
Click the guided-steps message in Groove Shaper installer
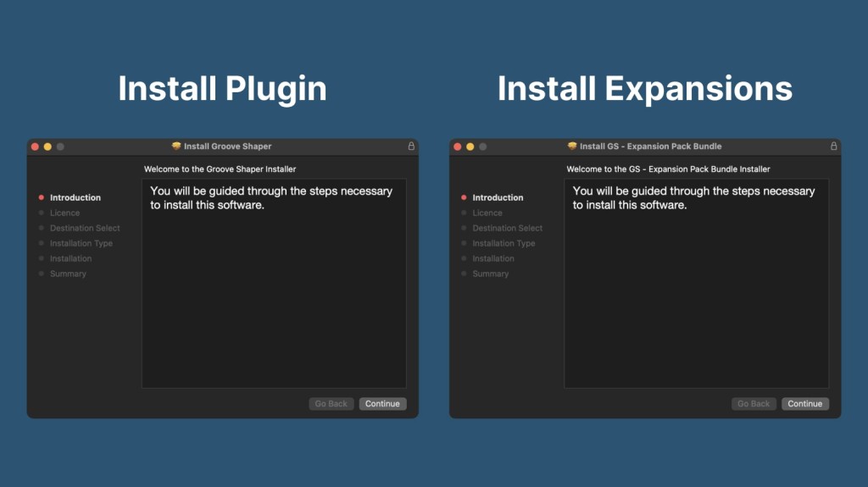click(271, 198)
